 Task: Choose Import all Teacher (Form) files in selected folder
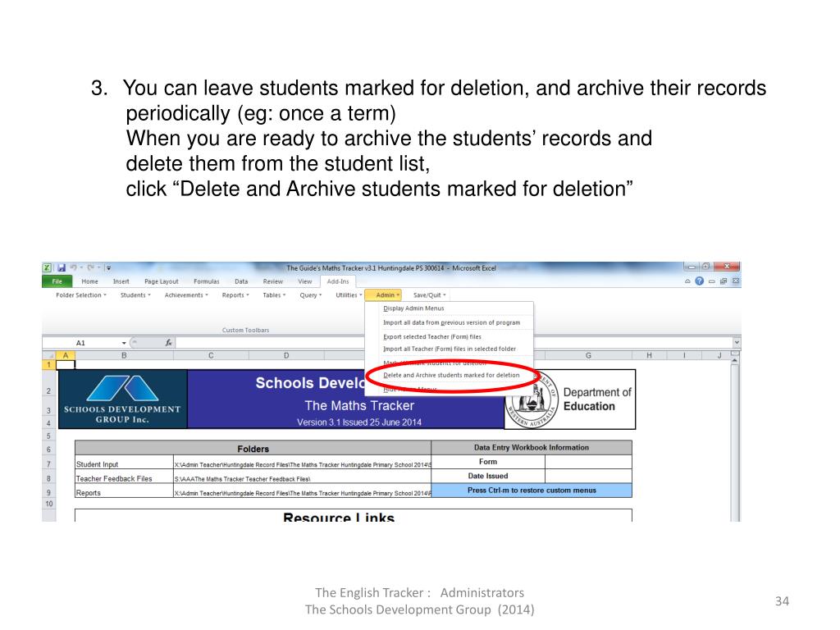450,349
